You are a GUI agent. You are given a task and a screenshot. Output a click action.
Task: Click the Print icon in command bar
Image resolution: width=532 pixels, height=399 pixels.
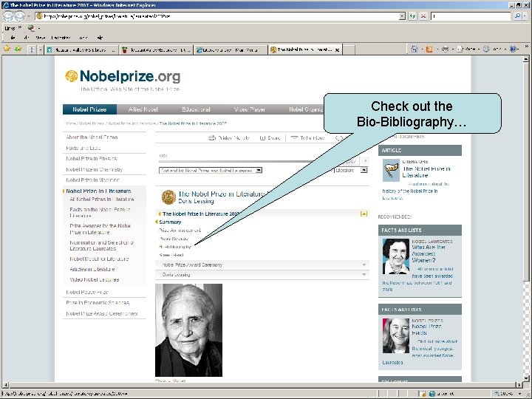[x=445, y=50]
